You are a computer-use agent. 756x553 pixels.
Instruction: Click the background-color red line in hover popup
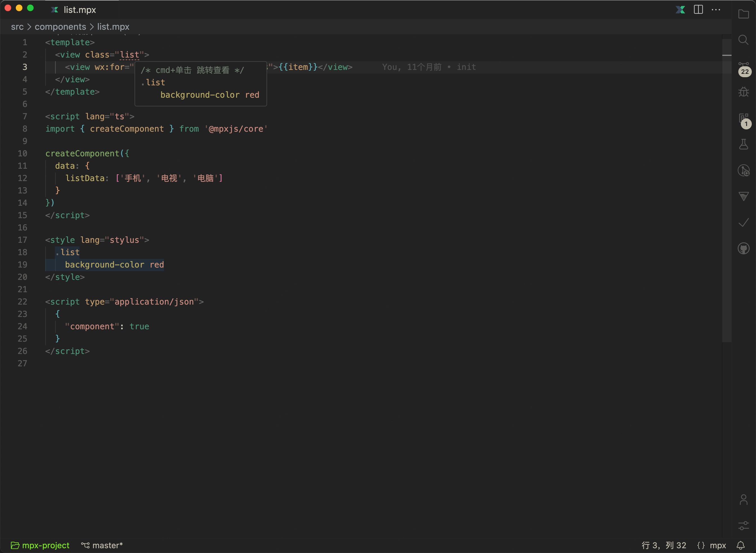(210, 95)
